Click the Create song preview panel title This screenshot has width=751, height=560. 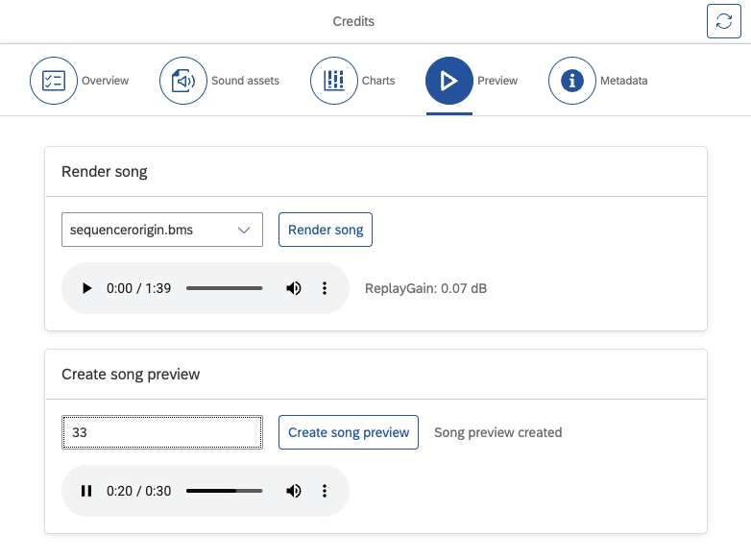click(131, 374)
